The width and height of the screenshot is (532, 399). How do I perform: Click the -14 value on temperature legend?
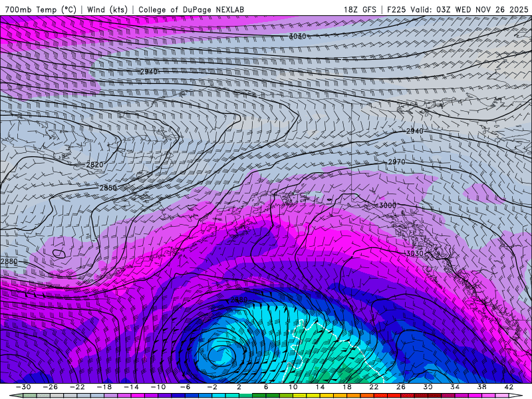(x=131, y=387)
